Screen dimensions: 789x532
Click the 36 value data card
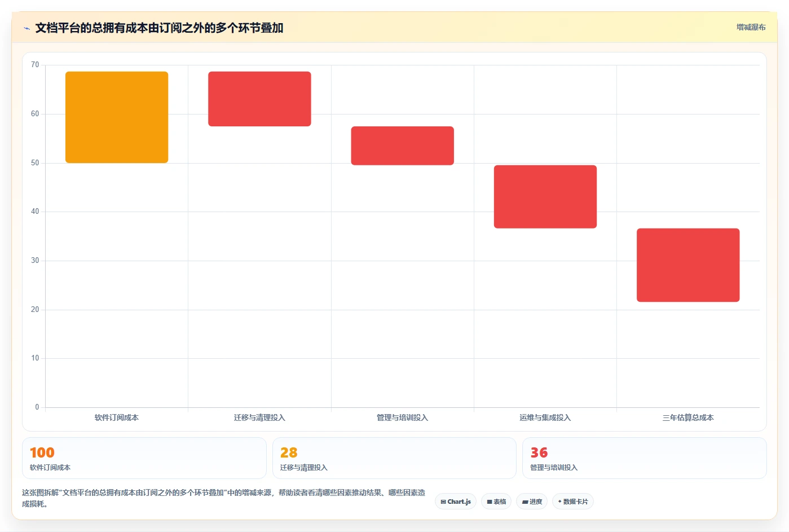[x=645, y=458]
